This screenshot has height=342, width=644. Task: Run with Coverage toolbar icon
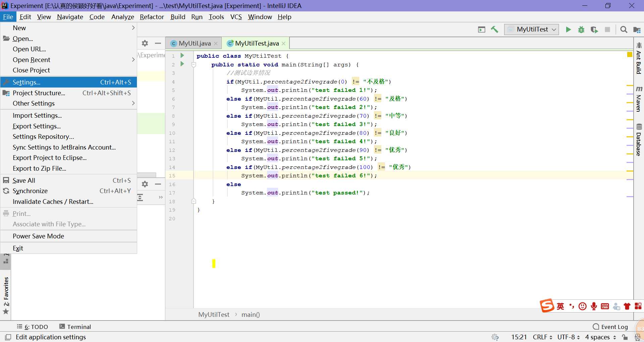point(594,30)
